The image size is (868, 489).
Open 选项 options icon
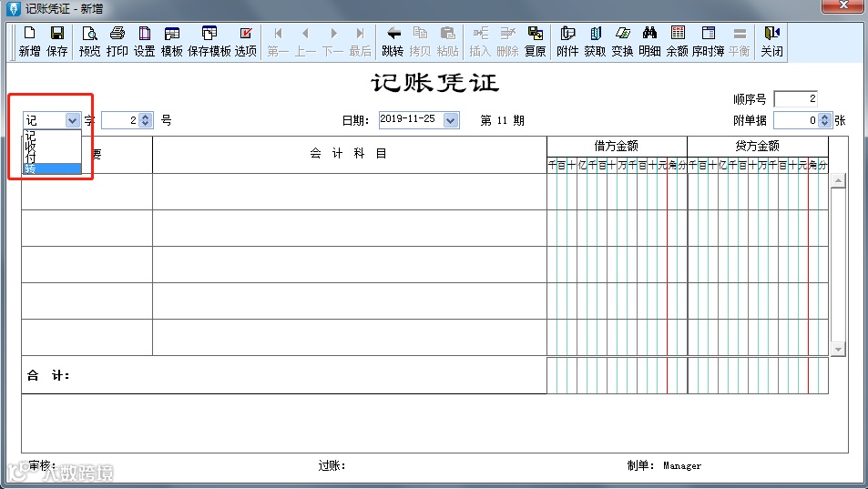tap(246, 42)
